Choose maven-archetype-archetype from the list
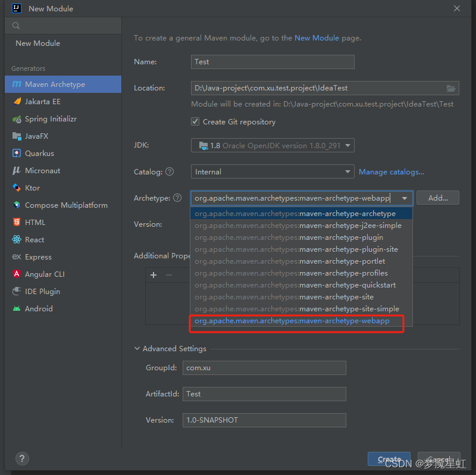 [x=301, y=214]
